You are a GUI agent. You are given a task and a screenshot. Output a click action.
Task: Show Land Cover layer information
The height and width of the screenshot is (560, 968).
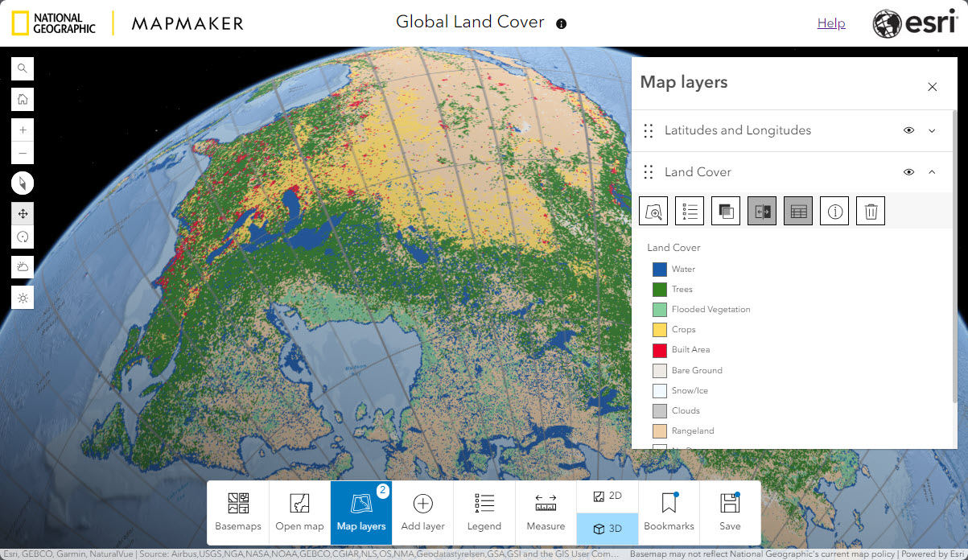[834, 211]
